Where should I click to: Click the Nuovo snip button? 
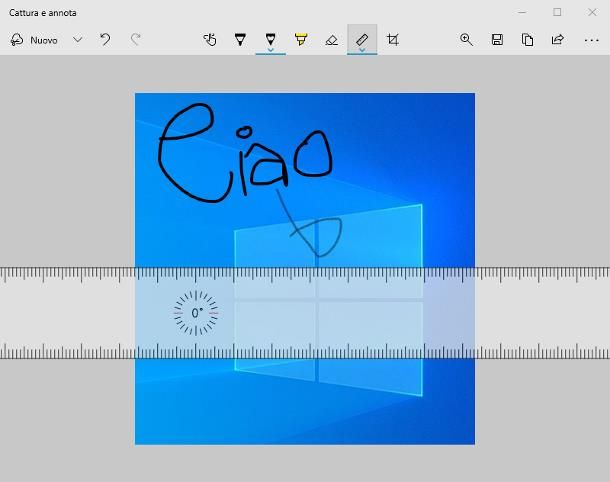[34, 40]
